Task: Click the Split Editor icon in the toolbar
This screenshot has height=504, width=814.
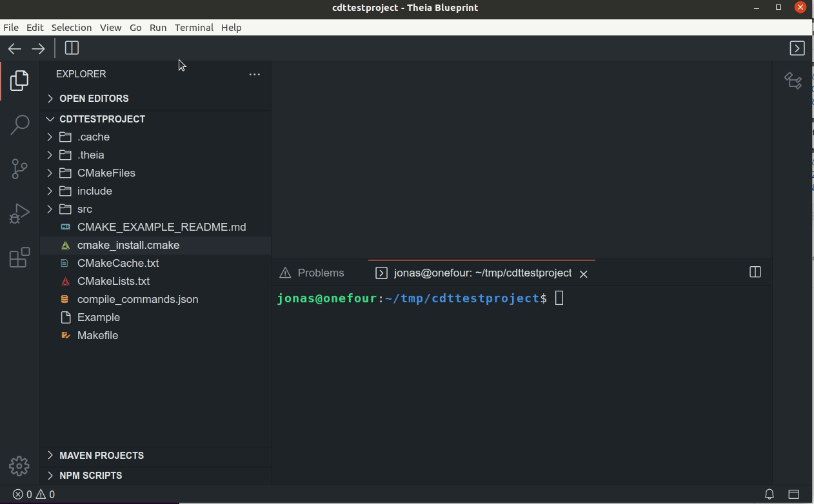Action: point(72,48)
